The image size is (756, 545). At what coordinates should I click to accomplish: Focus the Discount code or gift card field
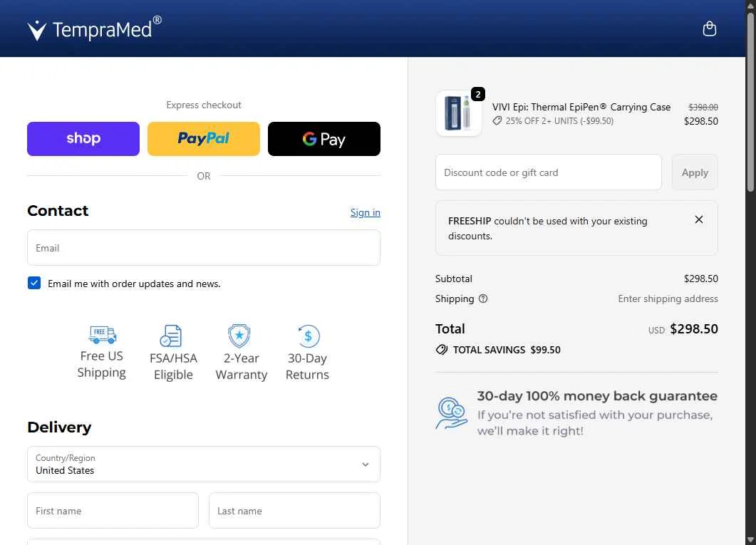tap(548, 172)
